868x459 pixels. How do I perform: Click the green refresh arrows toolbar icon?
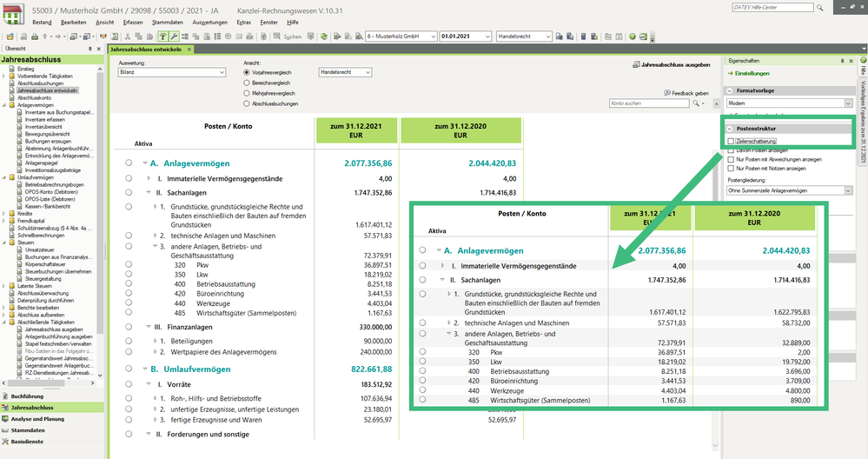click(x=323, y=36)
